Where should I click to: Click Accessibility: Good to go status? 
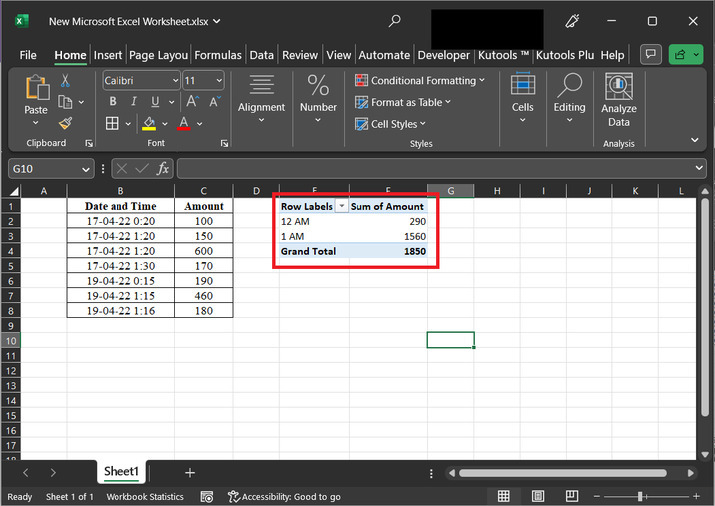pyautogui.click(x=285, y=496)
